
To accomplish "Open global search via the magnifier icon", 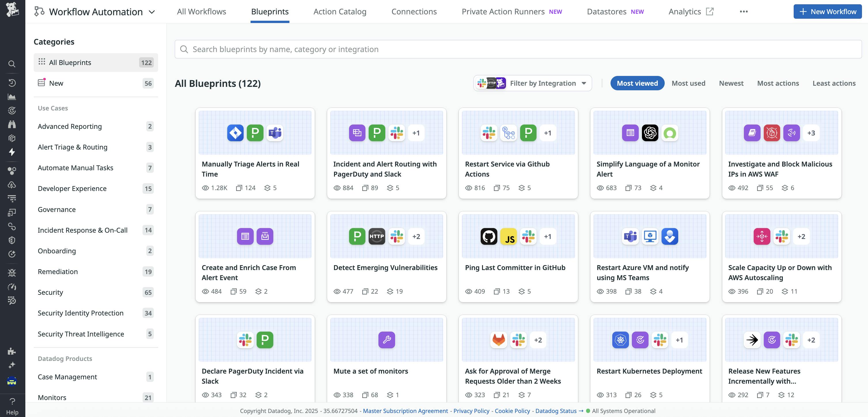I will pyautogui.click(x=12, y=64).
